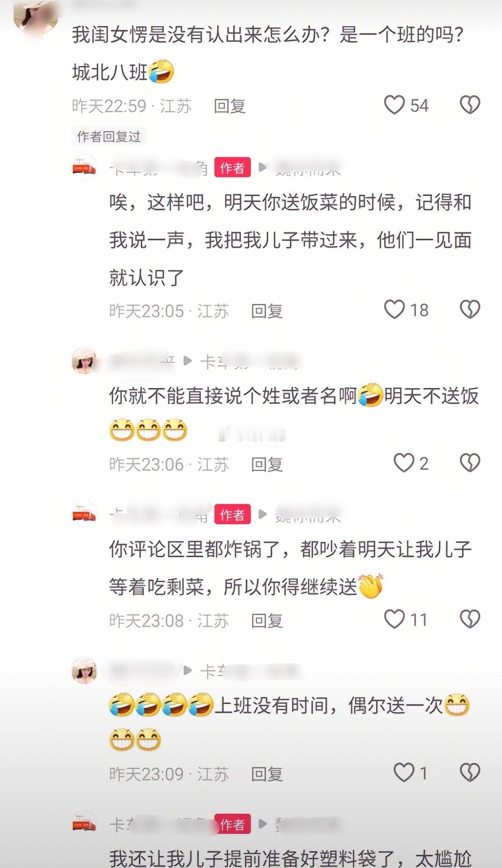Open the 作者回复过 tag
This screenshot has height=868, width=502.
coord(109,136)
